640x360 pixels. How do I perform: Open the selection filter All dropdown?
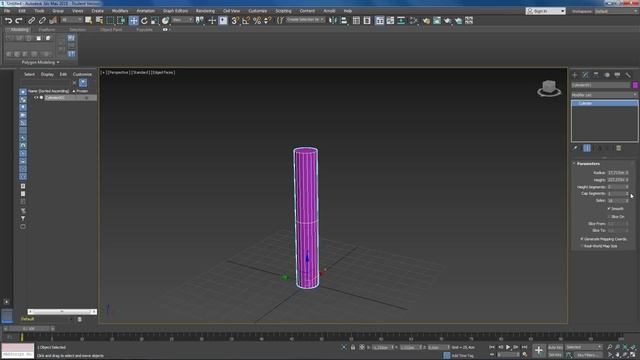[71, 20]
